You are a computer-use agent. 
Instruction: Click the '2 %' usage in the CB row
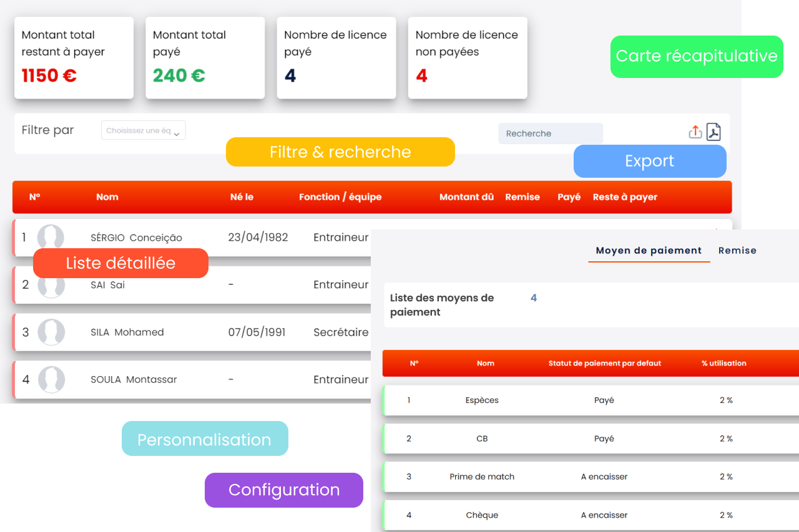click(x=726, y=438)
